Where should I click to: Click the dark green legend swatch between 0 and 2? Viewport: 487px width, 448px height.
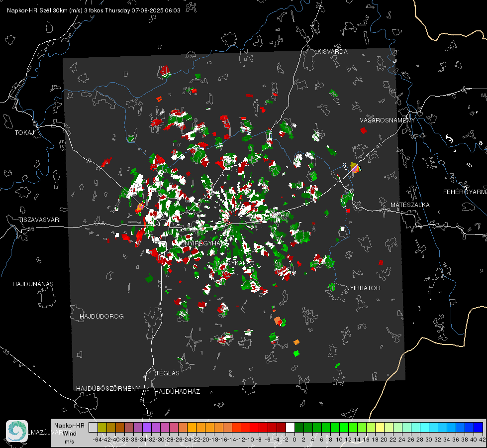[x=299, y=427]
